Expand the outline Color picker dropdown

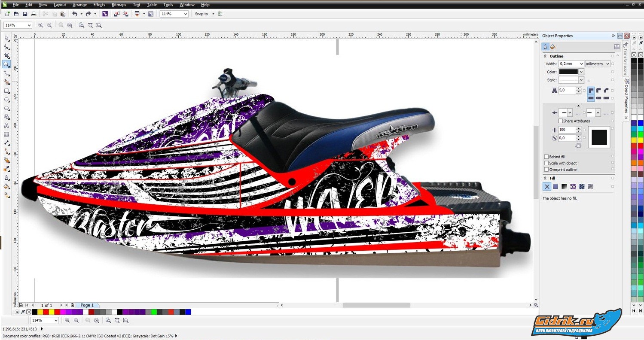(581, 72)
